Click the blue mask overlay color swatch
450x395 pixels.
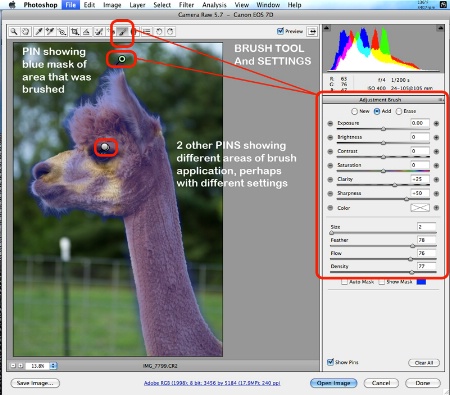pos(421,282)
